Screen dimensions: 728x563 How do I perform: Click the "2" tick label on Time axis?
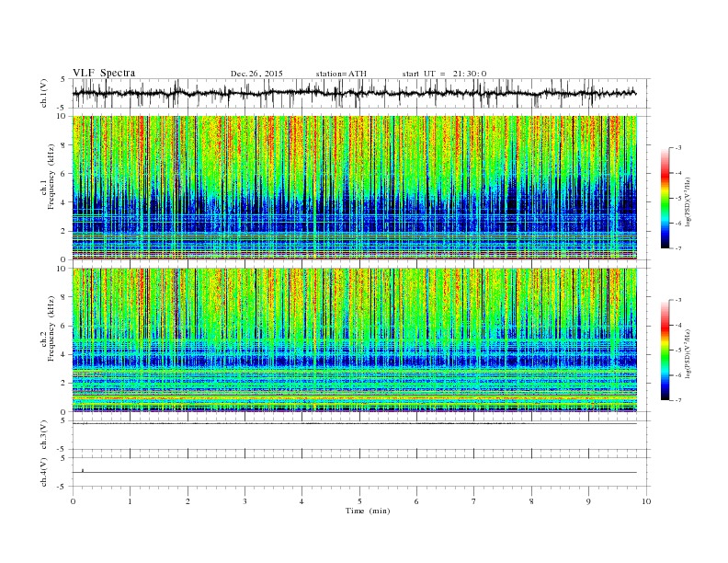(x=188, y=501)
